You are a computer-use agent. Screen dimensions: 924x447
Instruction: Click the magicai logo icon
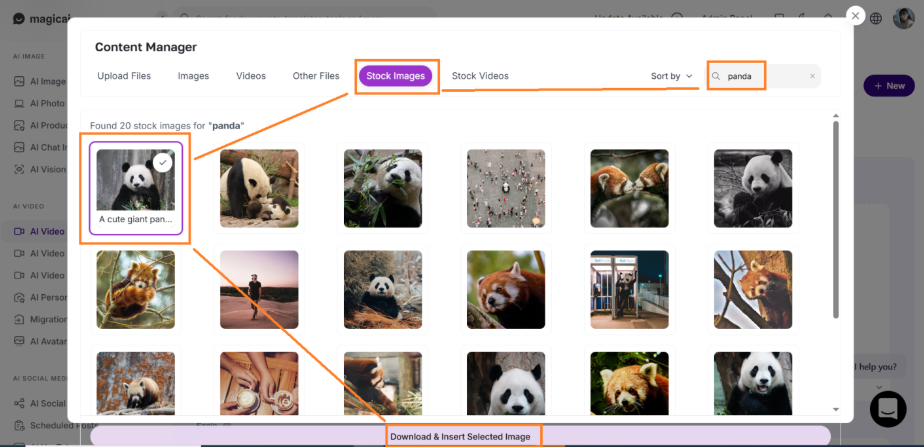19,19
